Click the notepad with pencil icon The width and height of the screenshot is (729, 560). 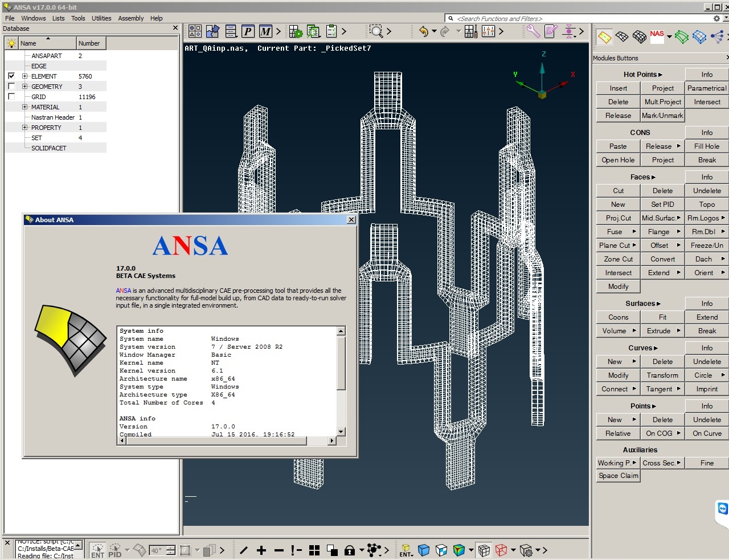551,31
